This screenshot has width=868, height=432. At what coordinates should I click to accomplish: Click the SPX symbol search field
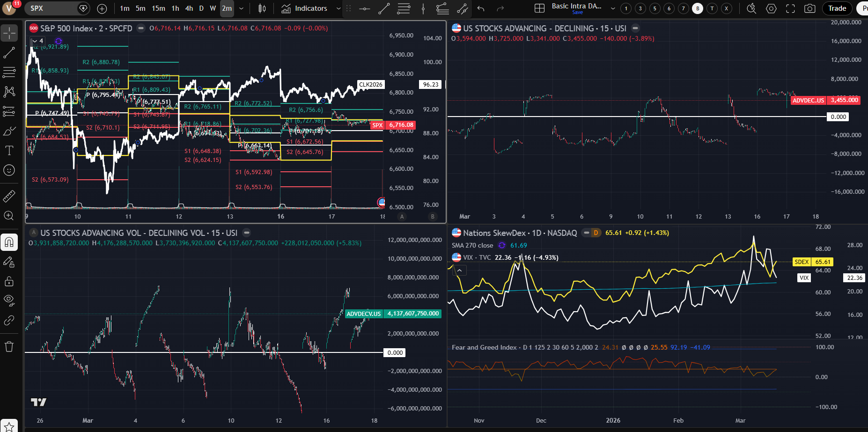click(x=51, y=8)
